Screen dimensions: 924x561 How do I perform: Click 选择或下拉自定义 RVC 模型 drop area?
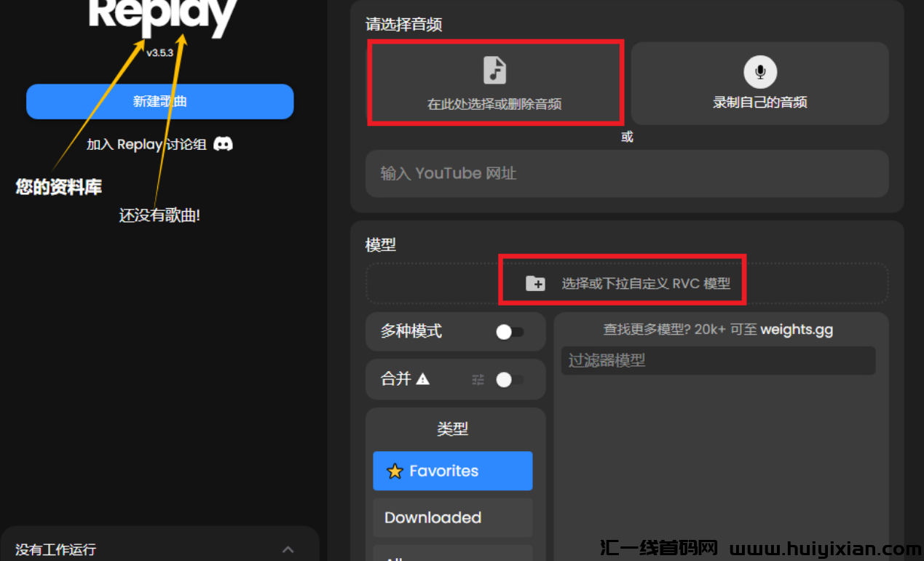pyautogui.click(x=627, y=283)
